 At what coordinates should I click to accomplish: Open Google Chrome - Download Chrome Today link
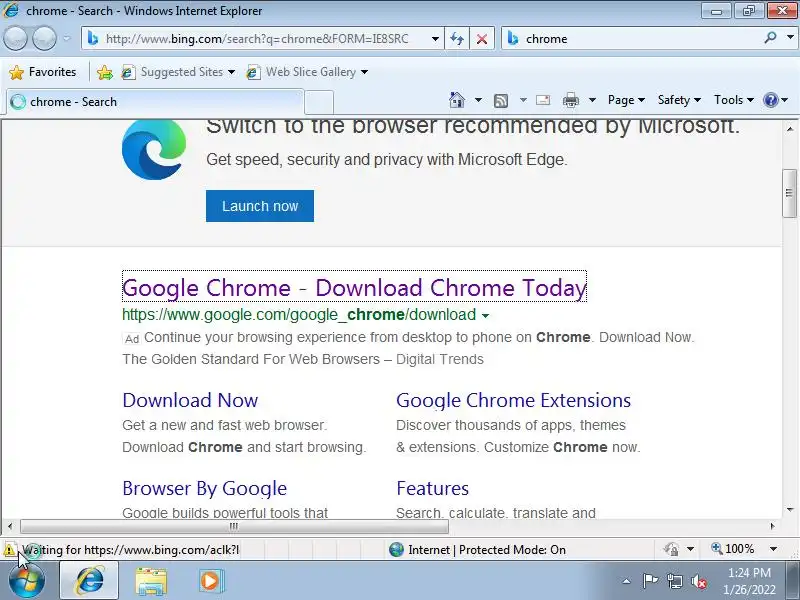(354, 288)
